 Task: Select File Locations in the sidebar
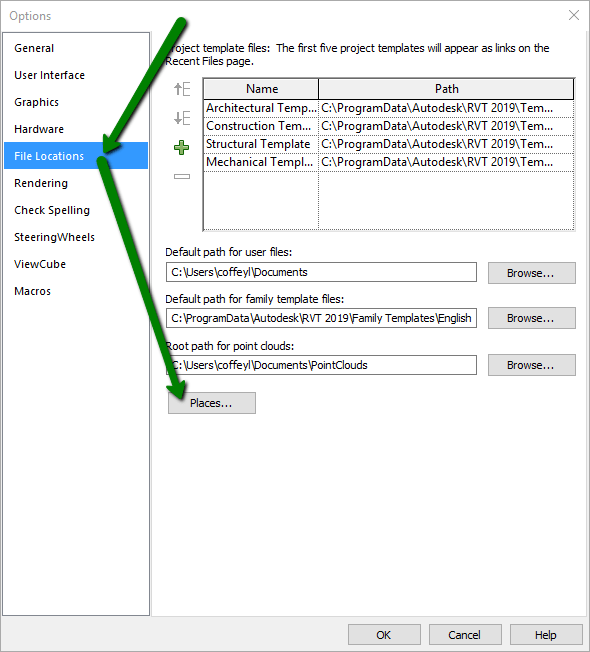point(76,156)
